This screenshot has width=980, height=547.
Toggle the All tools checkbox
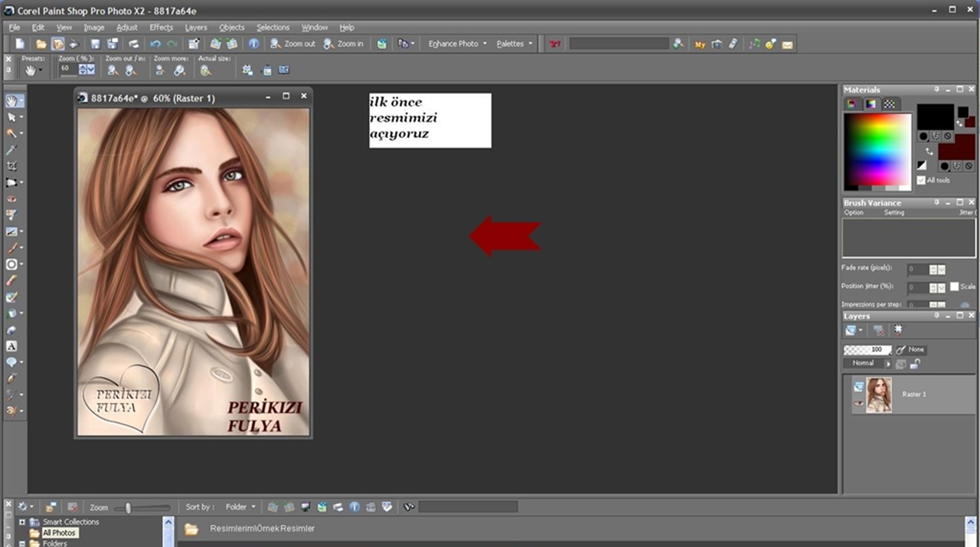[921, 180]
